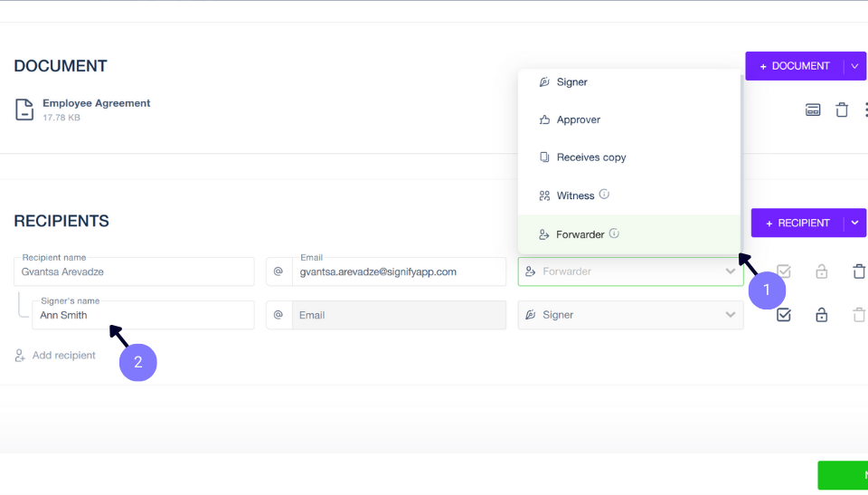Open document fields editor icon for Employee Agreement
This screenshot has width=868, height=495.
coord(813,109)
